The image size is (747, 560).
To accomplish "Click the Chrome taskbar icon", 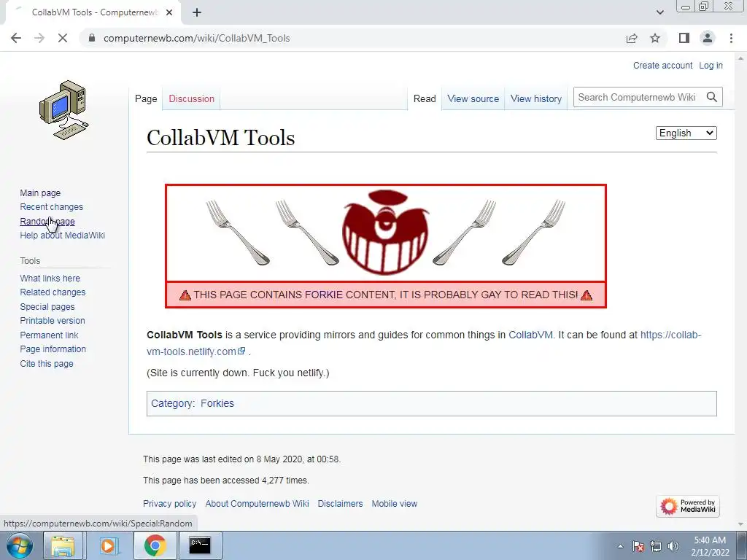I will point(155,545).
